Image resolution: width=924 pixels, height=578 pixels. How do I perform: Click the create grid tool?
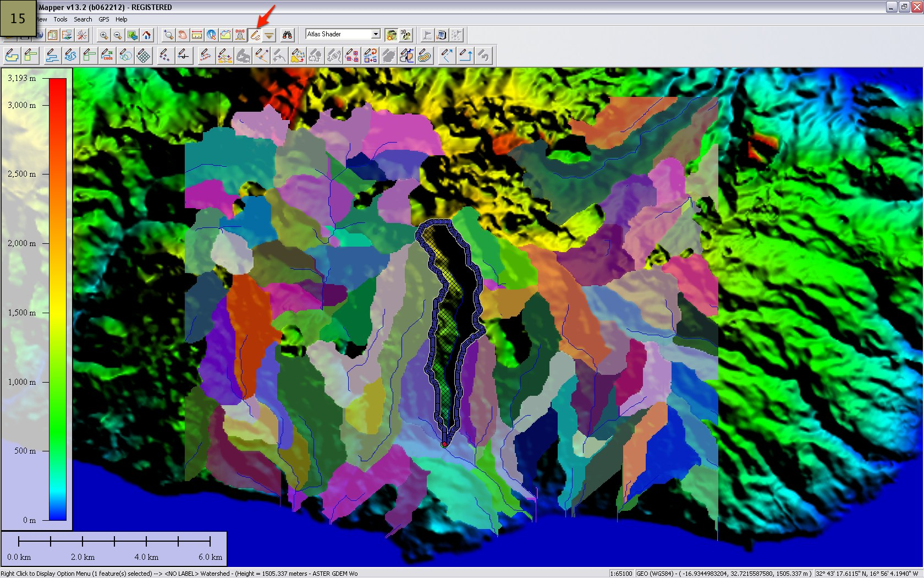coord(144,56)
